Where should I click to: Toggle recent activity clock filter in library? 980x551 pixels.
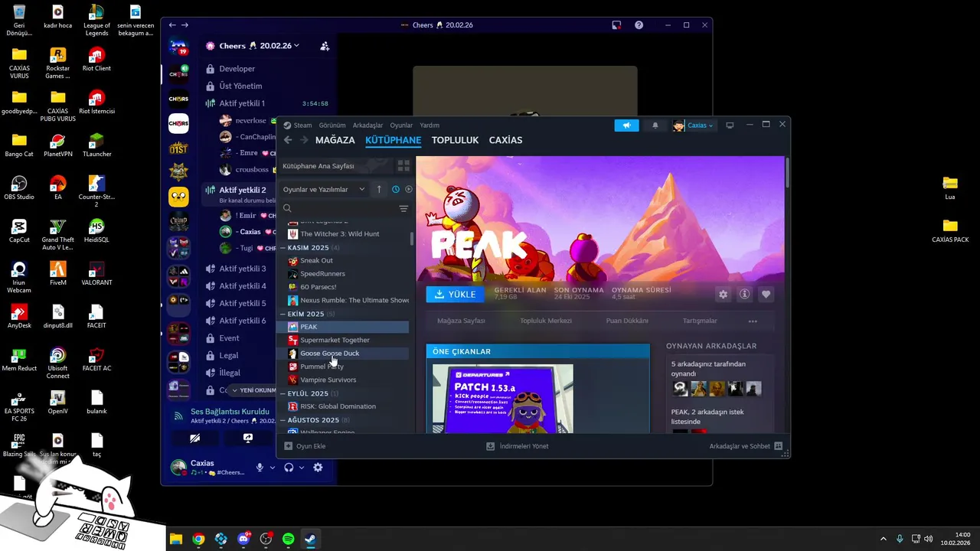coord(396,189)
